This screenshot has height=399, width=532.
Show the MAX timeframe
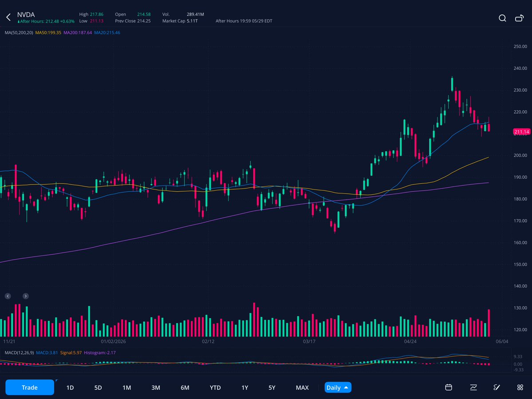pos(302,387)
